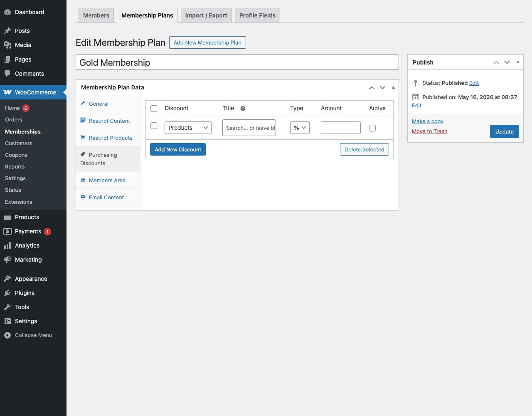
Task: Move Membership Plan Data panel up
Action: 372,88
